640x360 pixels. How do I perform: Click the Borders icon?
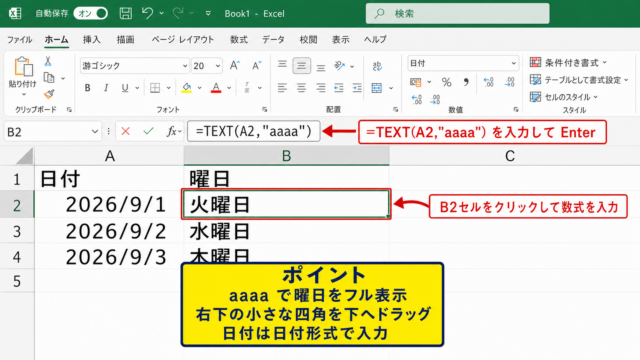point(155,88)
